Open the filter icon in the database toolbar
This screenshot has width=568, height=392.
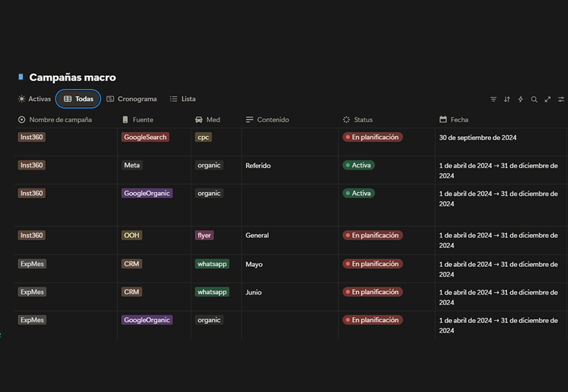[494, 99]
